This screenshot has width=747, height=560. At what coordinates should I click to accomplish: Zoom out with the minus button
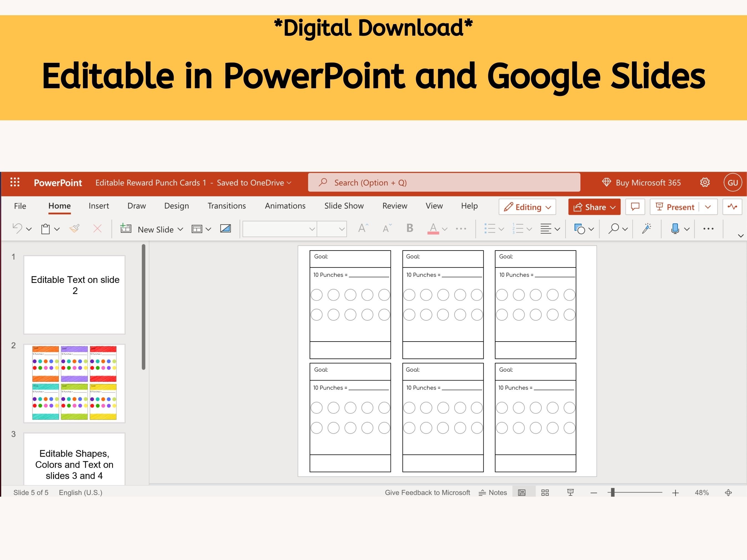594,493
